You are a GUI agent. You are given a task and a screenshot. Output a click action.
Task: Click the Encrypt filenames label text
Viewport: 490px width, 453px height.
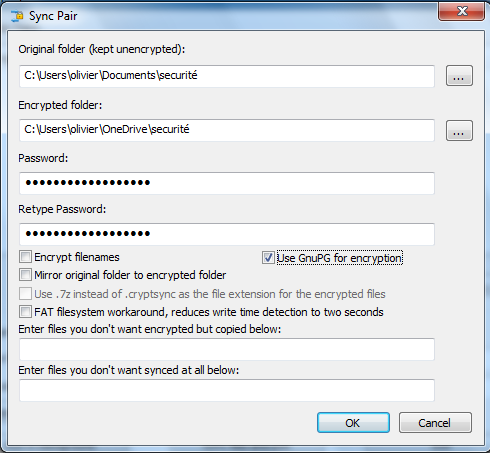tap(77, 257)
